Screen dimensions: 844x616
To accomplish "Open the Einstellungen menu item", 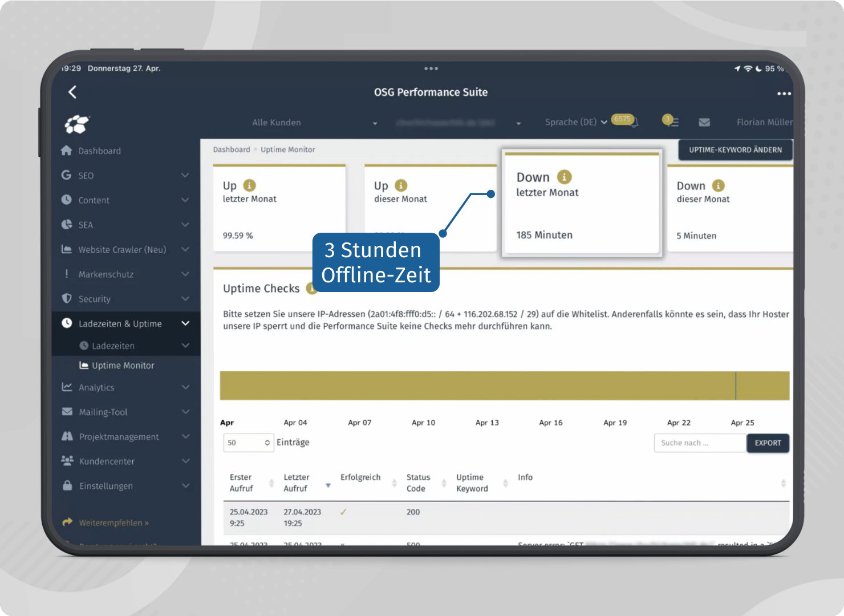I will click(x=105, y=486).
